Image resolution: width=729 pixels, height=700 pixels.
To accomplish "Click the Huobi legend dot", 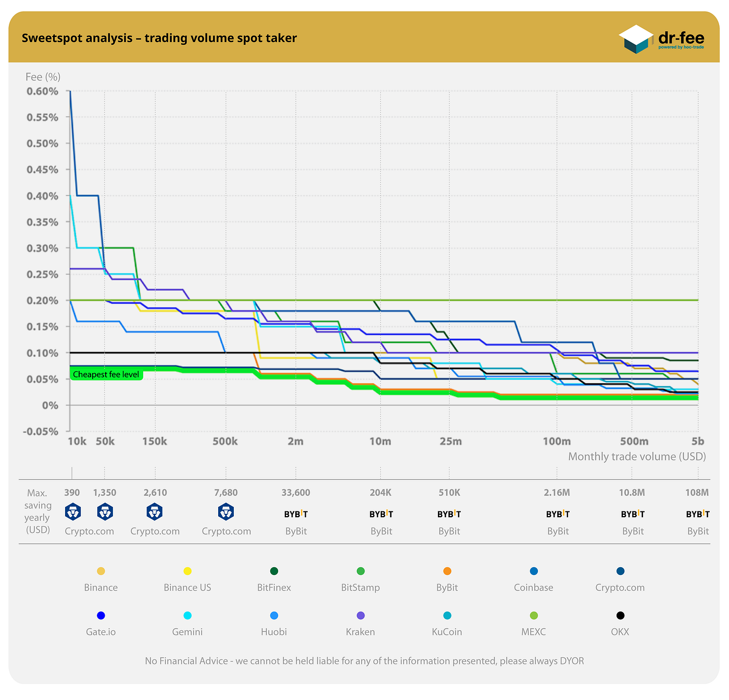I will (274, 616).
